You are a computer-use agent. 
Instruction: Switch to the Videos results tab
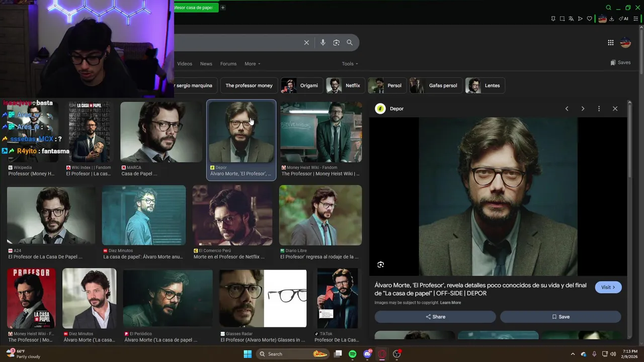(185, 64)
